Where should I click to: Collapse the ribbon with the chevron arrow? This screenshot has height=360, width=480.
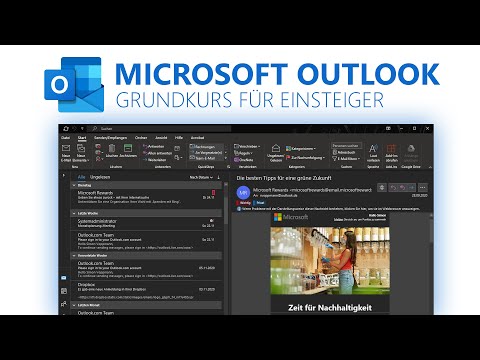430,167
